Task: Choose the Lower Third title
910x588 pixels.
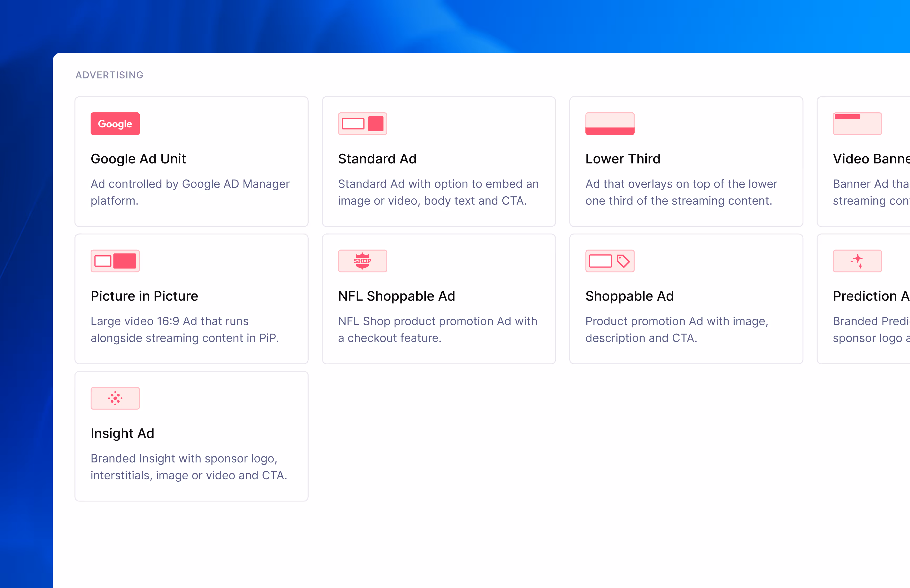Action: (622, 159)
